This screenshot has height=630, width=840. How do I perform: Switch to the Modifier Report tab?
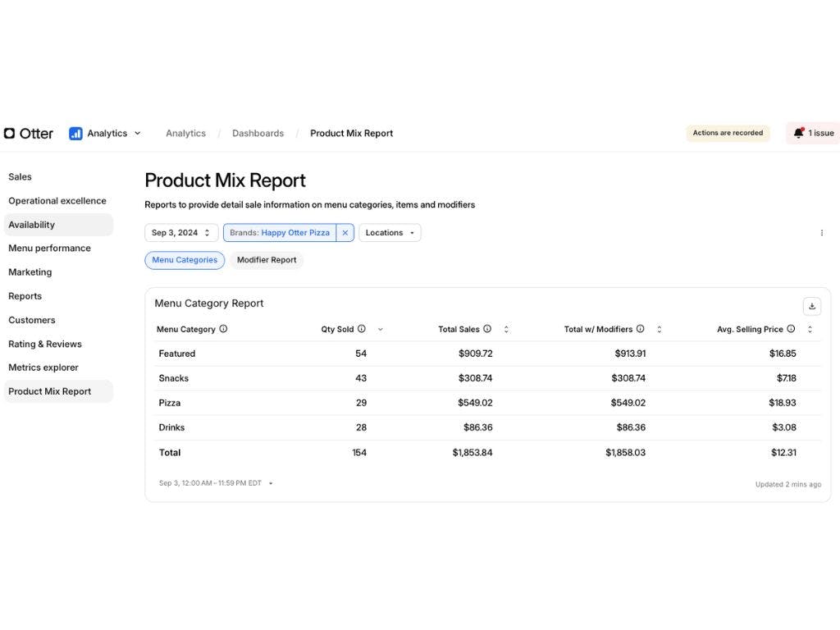[267, 260]
